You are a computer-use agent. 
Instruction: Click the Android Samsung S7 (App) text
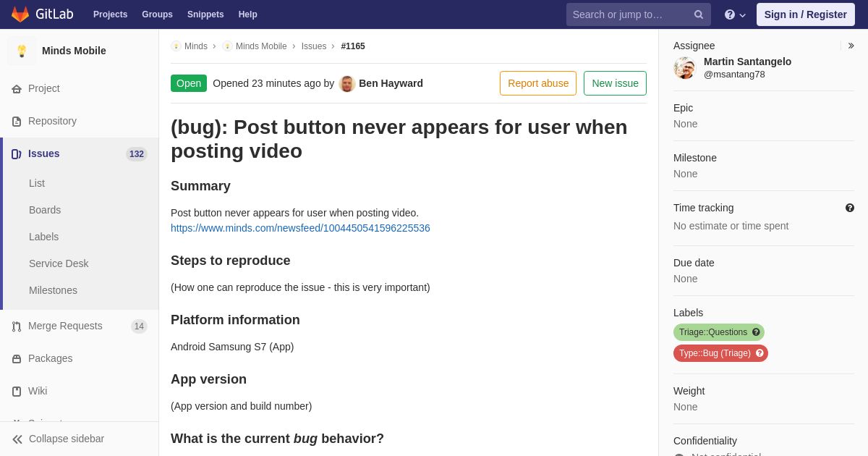click(x=232, y=347)
